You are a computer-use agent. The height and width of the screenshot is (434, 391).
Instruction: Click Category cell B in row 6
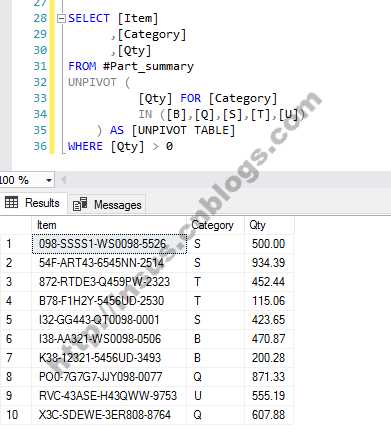(x=215, y=339)
